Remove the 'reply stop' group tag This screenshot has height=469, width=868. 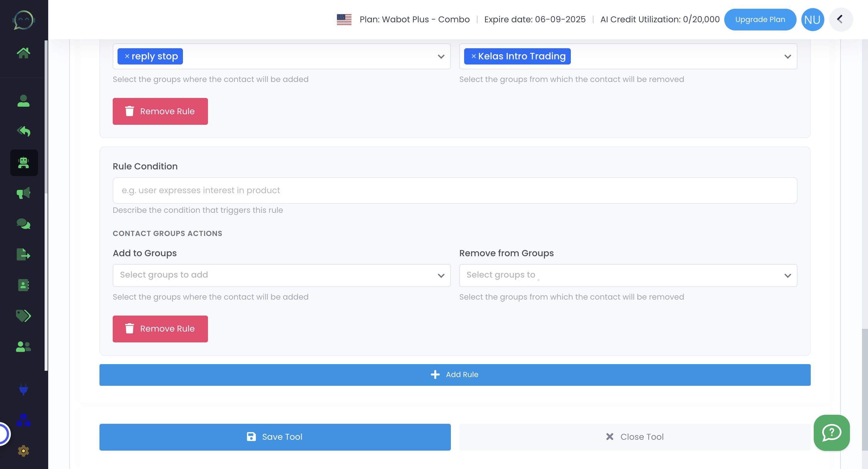127,56
